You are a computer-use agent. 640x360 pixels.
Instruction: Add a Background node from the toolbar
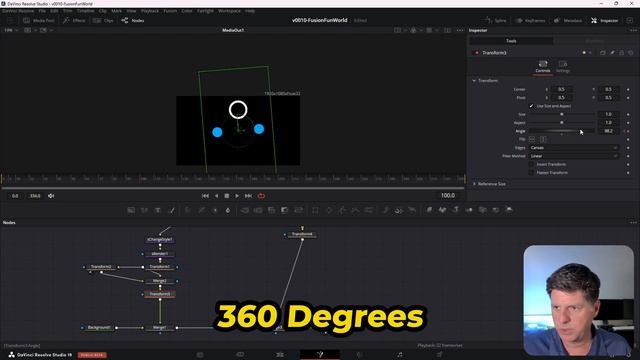point(131,210)
